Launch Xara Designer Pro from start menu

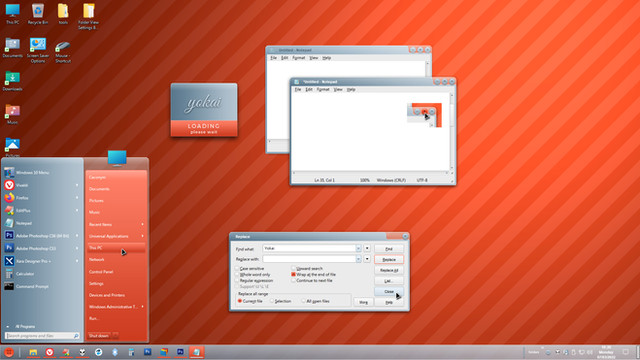tap(41, 261)
